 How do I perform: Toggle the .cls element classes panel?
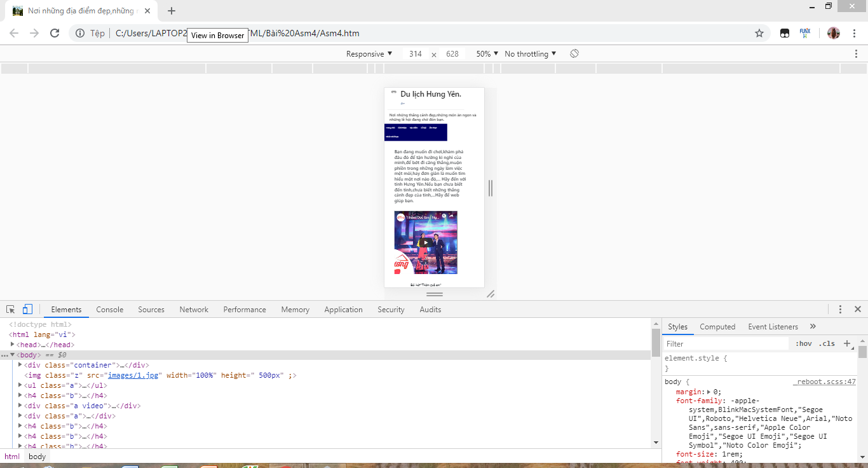pos(827,343)
